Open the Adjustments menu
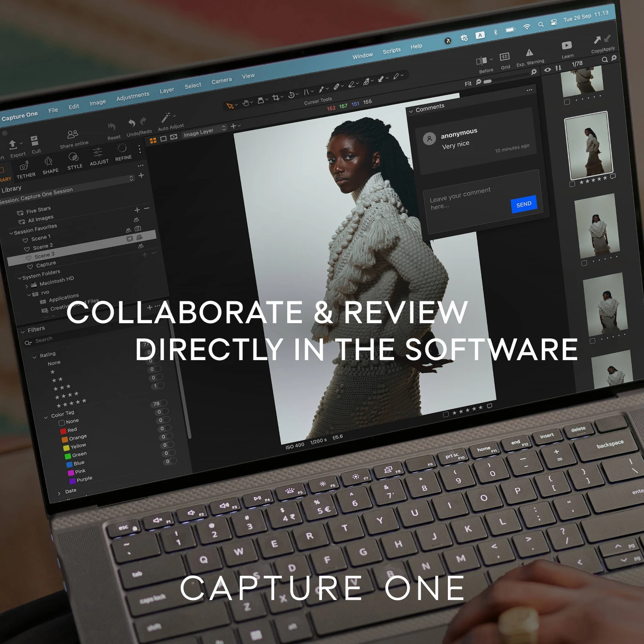 click(133, 97)
